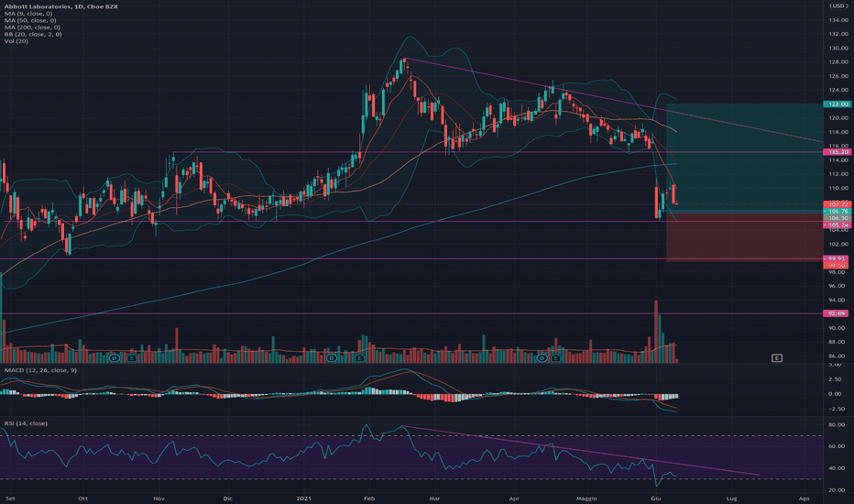
Task: Select the RSI (14, close) legend
Action: (27, 423)
